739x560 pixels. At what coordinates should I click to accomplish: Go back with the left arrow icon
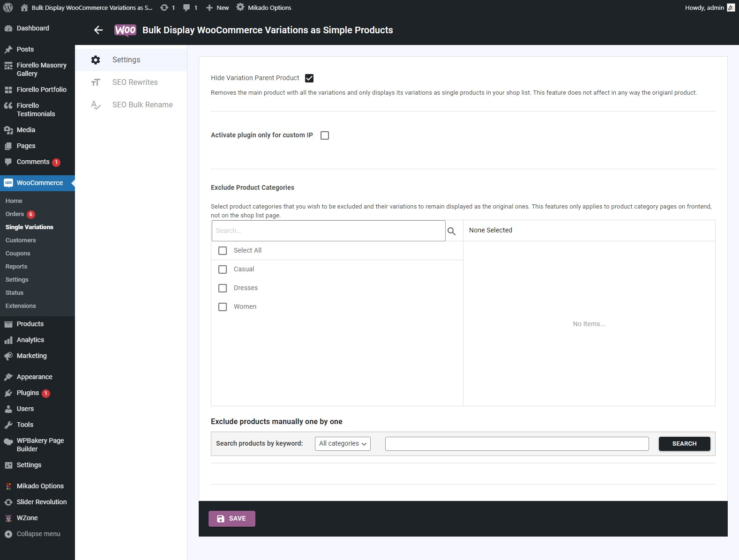coord(98,30)
